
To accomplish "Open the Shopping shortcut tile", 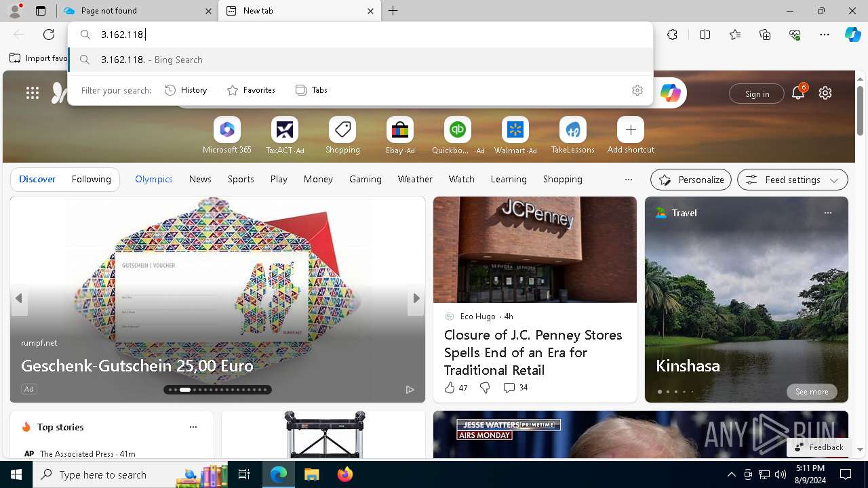I will (x=342, y=136).
